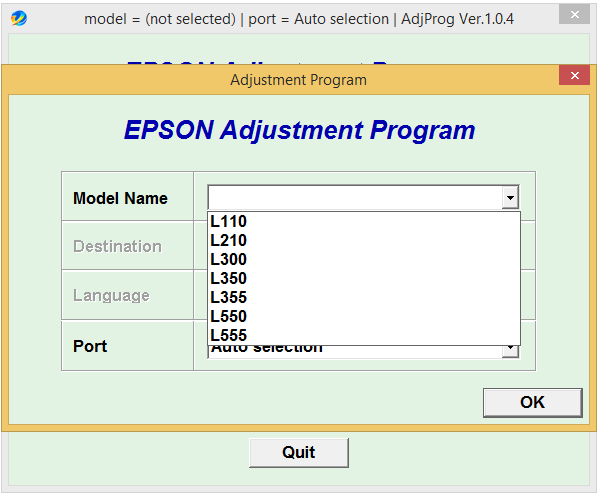Image resolution: width=600 pixels, height=496 pixels.
Task: Choose L550 from the model list
Action: coord(364,317)
